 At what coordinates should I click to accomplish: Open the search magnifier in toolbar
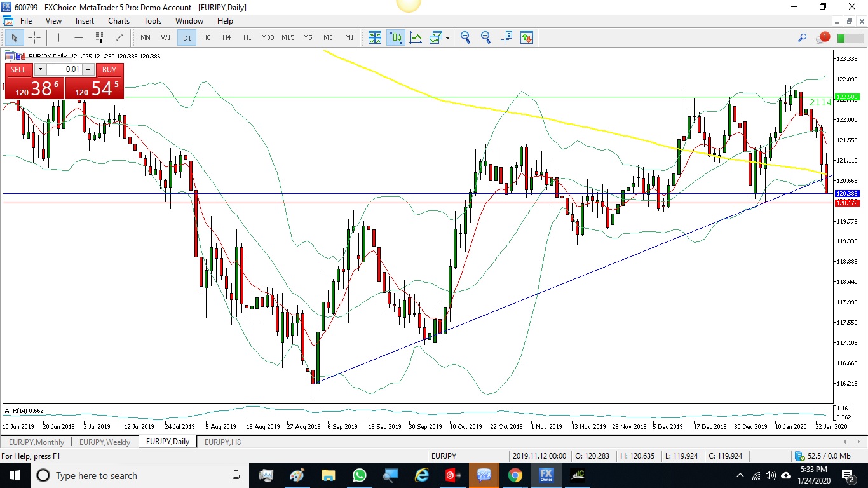(x=802, y=38)
